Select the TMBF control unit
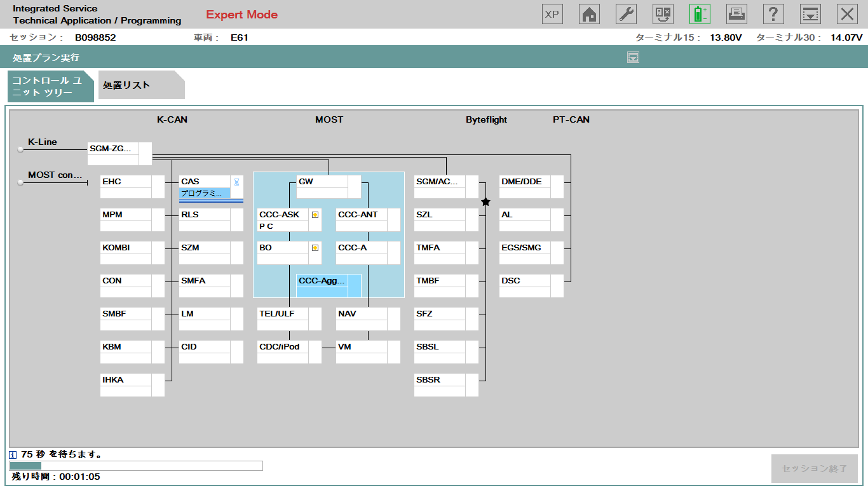The width and height of the screenshot is (868, 488). click(446, 286)
